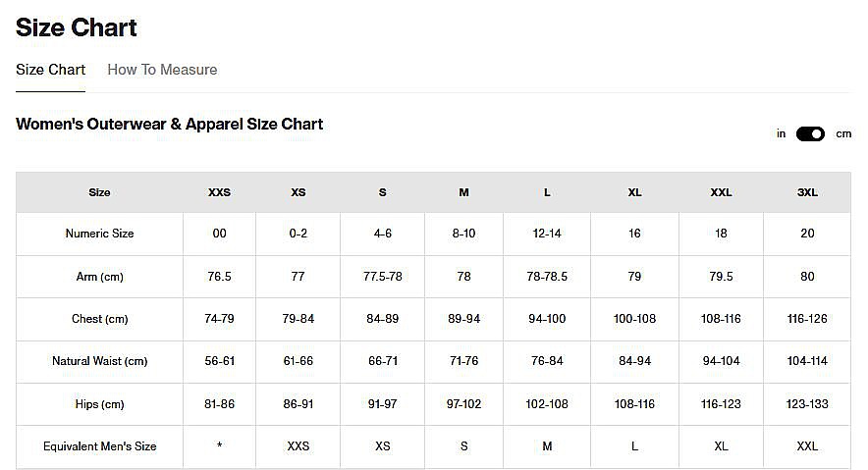Switch to the How To Measure tab

(162, 70)
